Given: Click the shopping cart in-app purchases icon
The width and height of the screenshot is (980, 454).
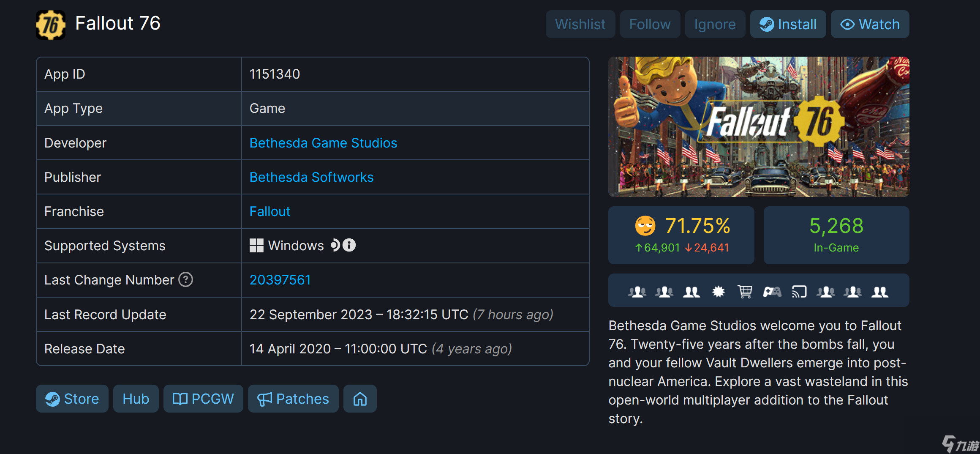Looking at the screenshot, I should click(745, 292).
